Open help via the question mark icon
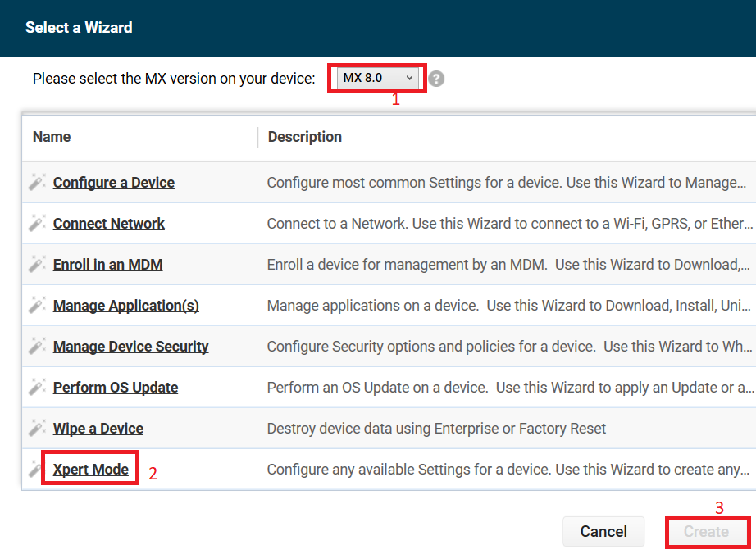 point(435,78)
